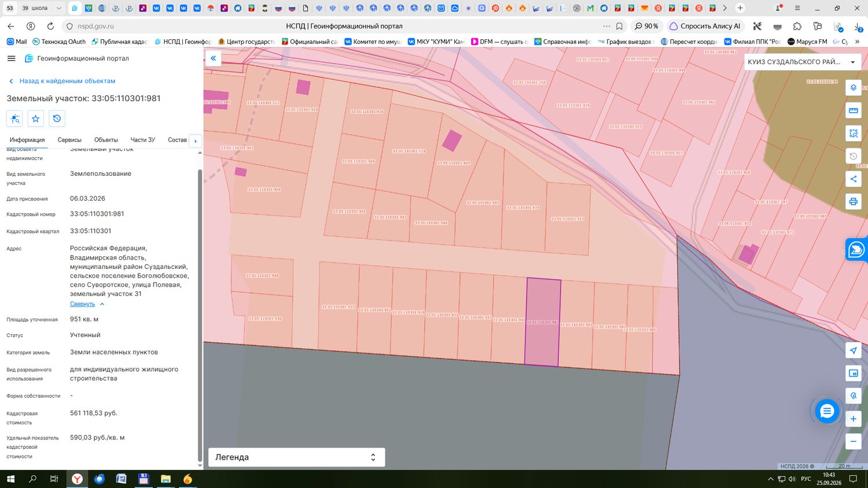Open the hamburger main menu
The width and height of the screenshot is (868, 488).
[x=11, y=58]
